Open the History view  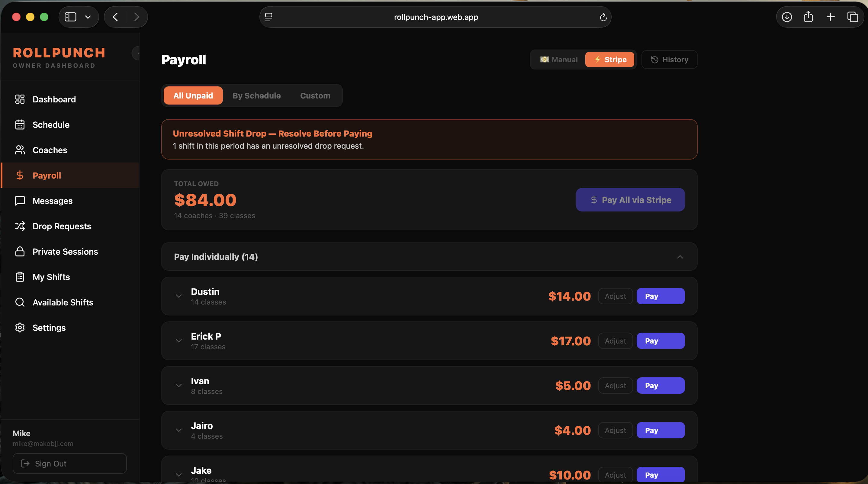click(669, 60)
